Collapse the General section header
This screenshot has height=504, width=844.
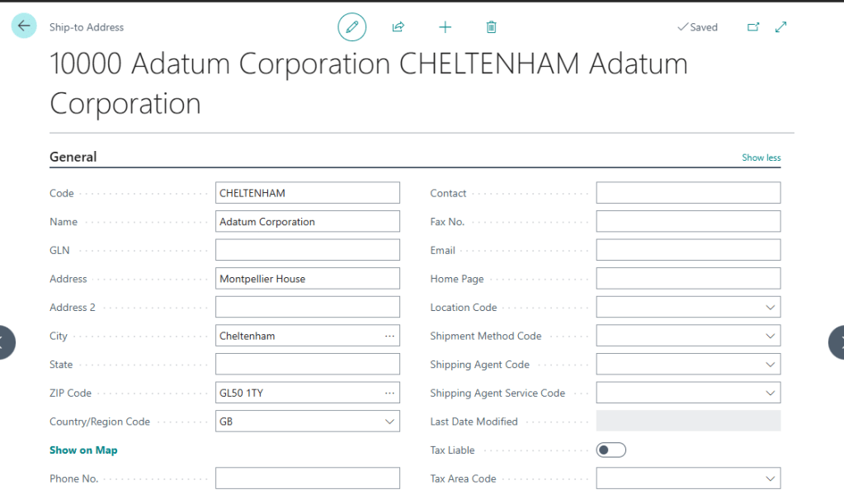point(73,157)
